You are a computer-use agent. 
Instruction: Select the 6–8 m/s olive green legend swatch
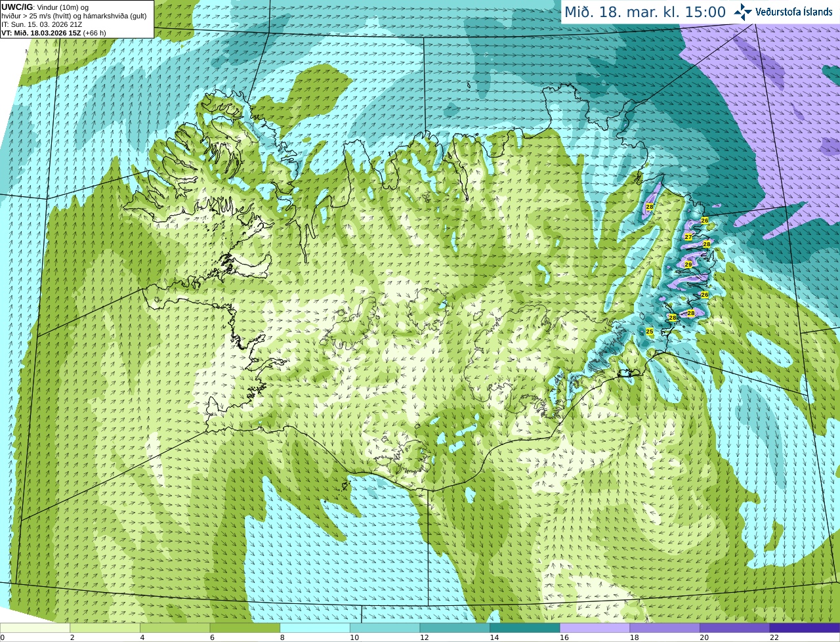pyautogui.click(x=245, y=628)
